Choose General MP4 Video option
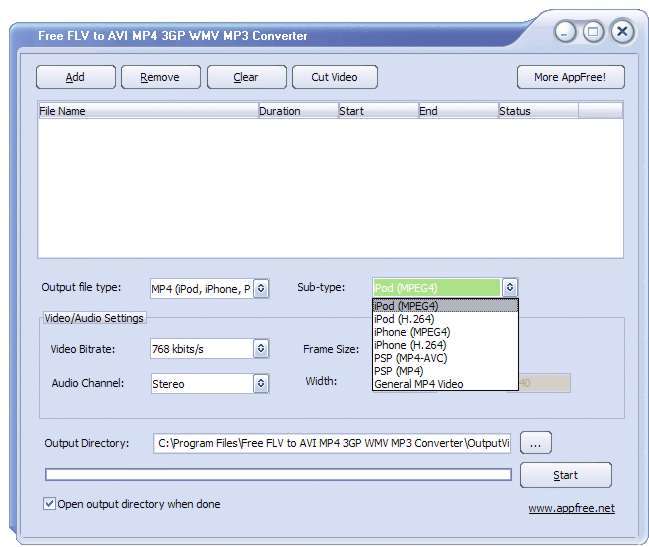The image size is (649, 547). click(420, 384)
